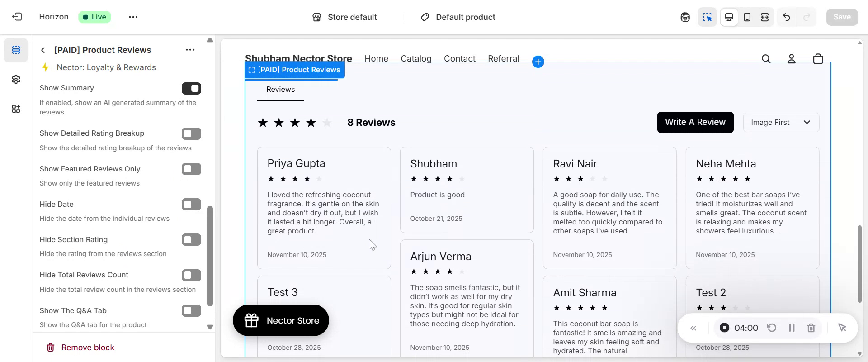Click the 8 Reviews count text
868x362 pixels.
[x=371, y=123]
